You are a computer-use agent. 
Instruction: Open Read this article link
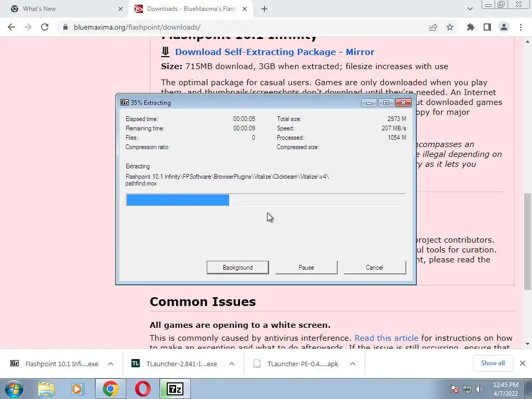point(387,338)
